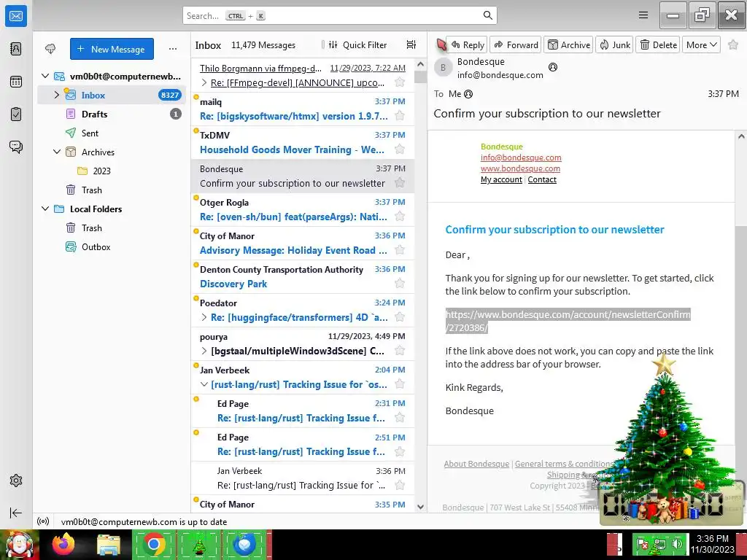This screenshot has width=747, height=560.
Task: Open City of Manor Advisory Message email
Action: click(x=303, y=243)
